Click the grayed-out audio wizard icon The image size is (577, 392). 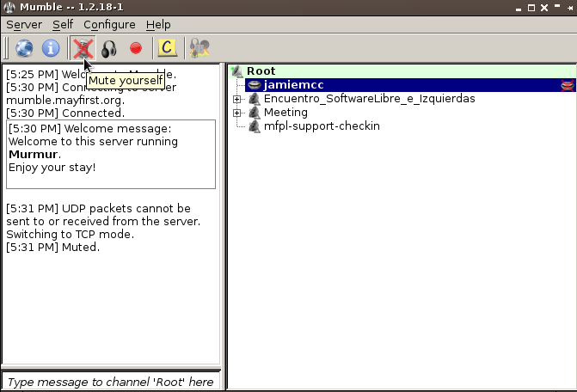199,48
